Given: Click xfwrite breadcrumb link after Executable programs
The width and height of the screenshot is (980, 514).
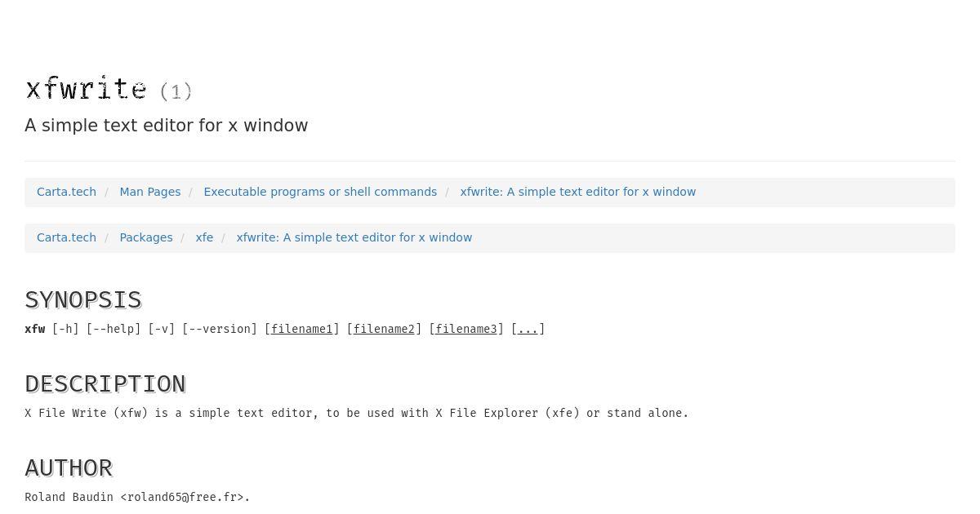Looking at the screenshot, I should click(x=577, y=192).
